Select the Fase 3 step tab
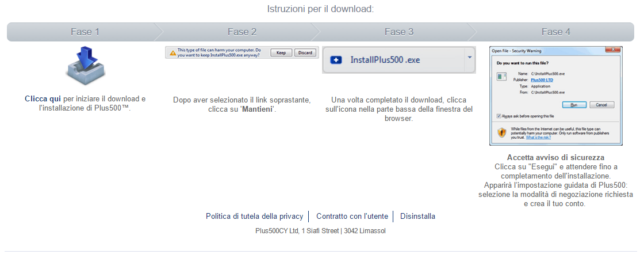This screenshot has height=258, width=644. 399,32
